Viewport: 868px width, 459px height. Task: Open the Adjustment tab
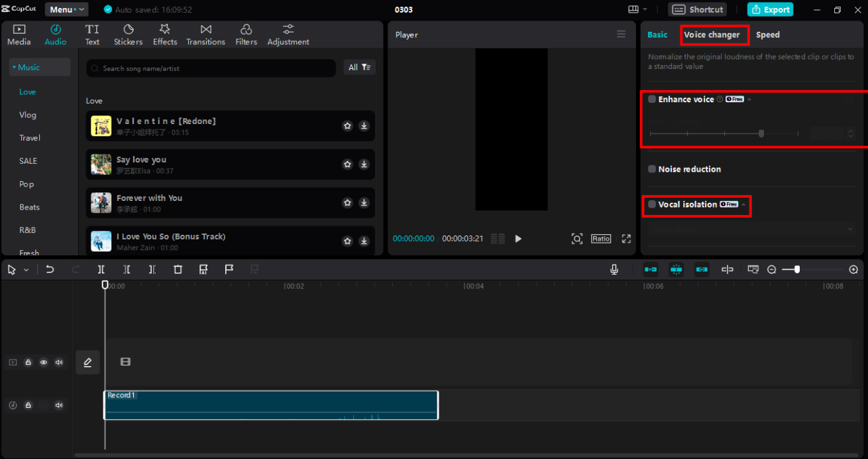[288, 34]
